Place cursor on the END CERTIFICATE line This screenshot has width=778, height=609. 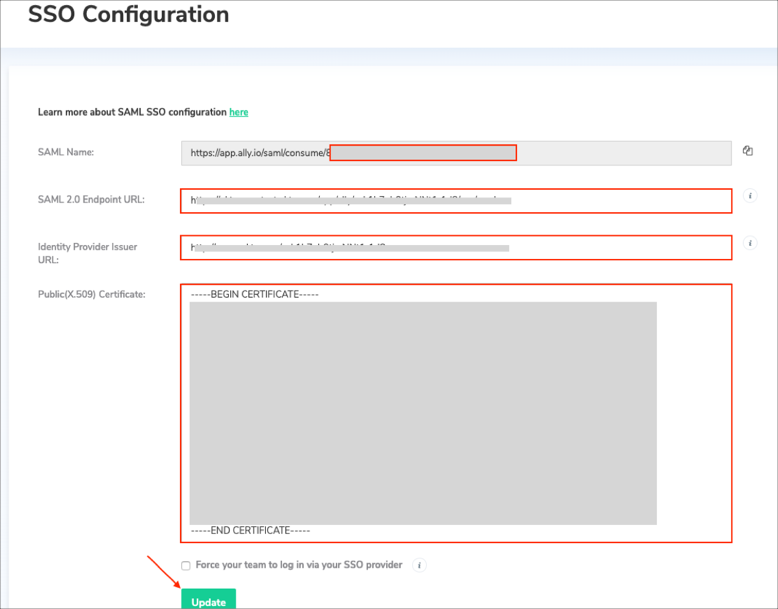250,530
